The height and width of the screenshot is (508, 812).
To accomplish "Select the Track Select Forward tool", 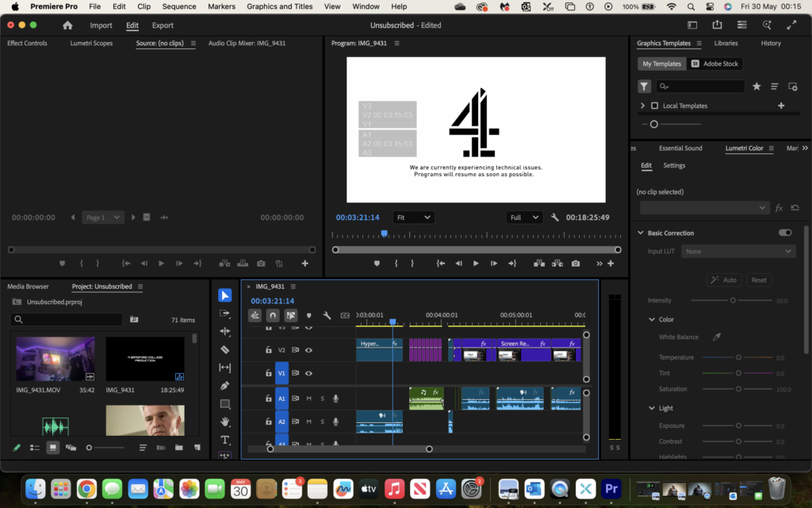I will point(224,313).
